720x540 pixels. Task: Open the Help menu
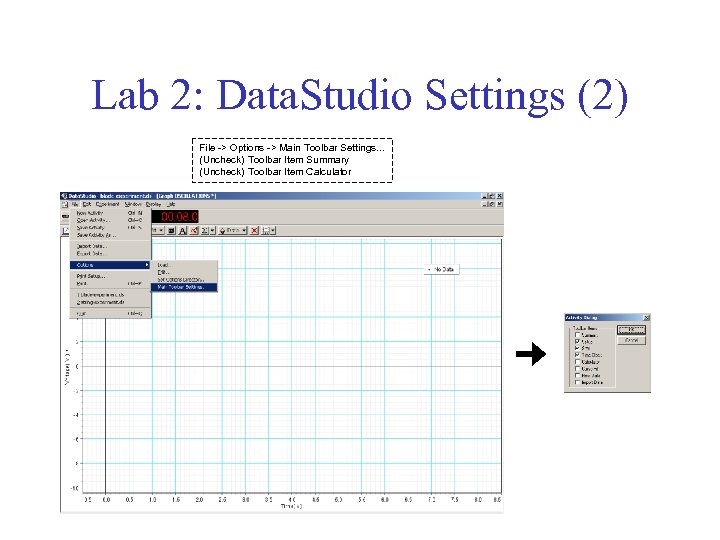pyautogui.click(x=171, y=204)
